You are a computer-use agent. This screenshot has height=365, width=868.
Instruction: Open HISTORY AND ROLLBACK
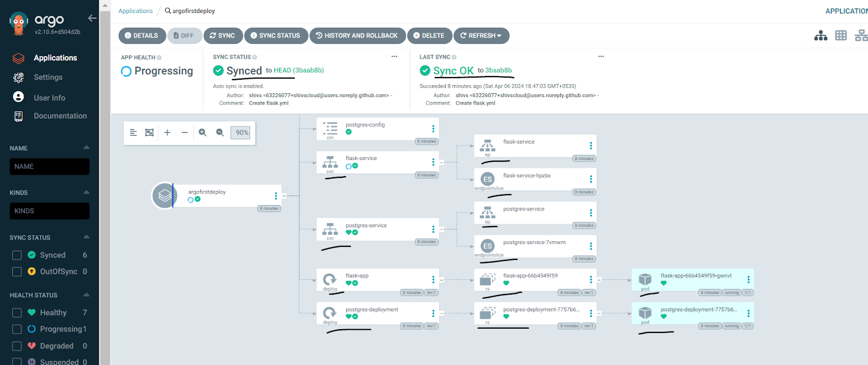click(x=358, y=36)
